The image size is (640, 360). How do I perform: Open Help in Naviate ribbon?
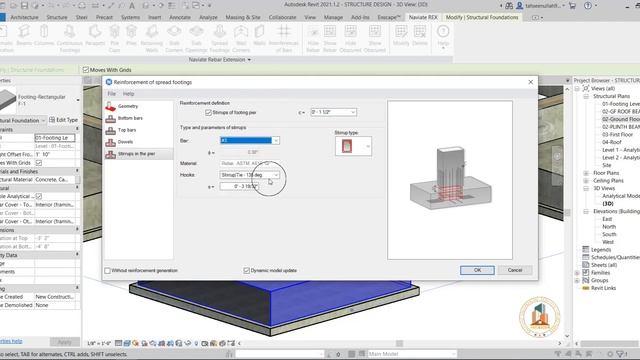point(443,36)
